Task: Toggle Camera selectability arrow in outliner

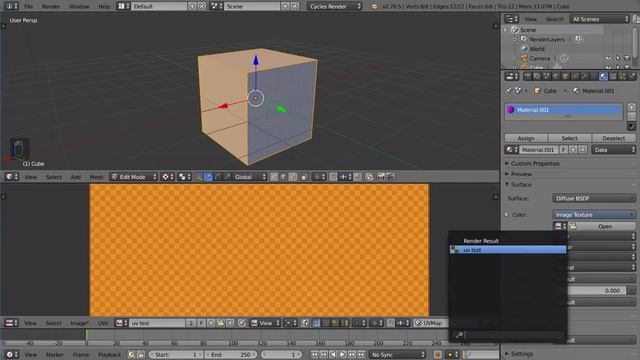Action: point(618,58)
